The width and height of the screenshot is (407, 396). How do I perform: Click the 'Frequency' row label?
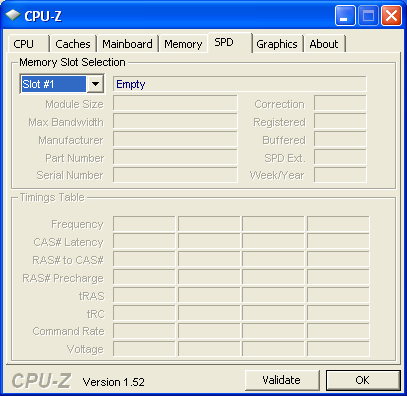pos(77,225)
